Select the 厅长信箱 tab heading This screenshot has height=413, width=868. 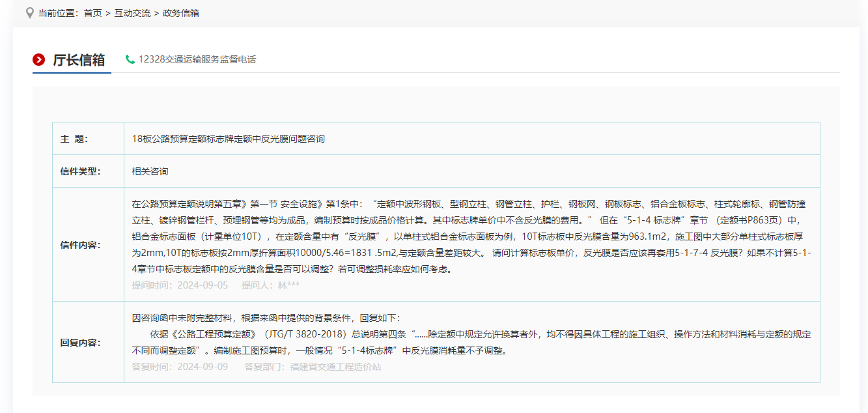pos(79,60)
